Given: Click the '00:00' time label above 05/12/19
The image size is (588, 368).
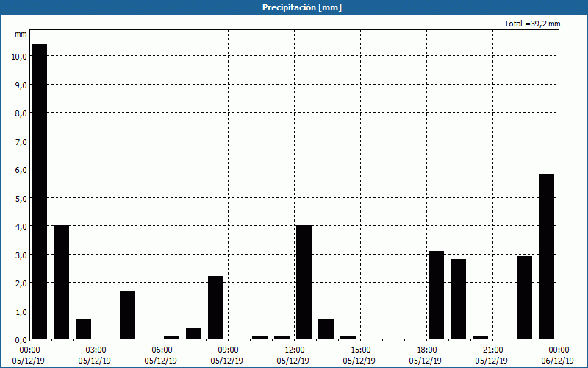Looking at the screenshot, I should [30, 350].
